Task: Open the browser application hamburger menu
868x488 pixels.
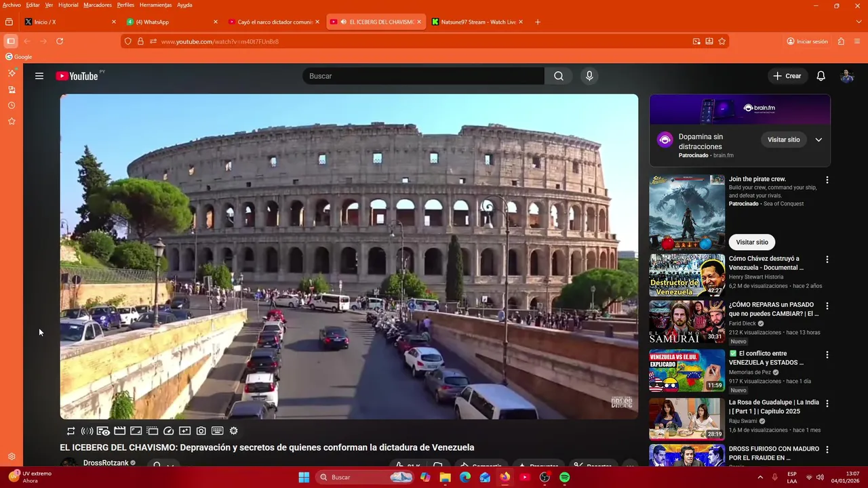Action: pos(857,41)
